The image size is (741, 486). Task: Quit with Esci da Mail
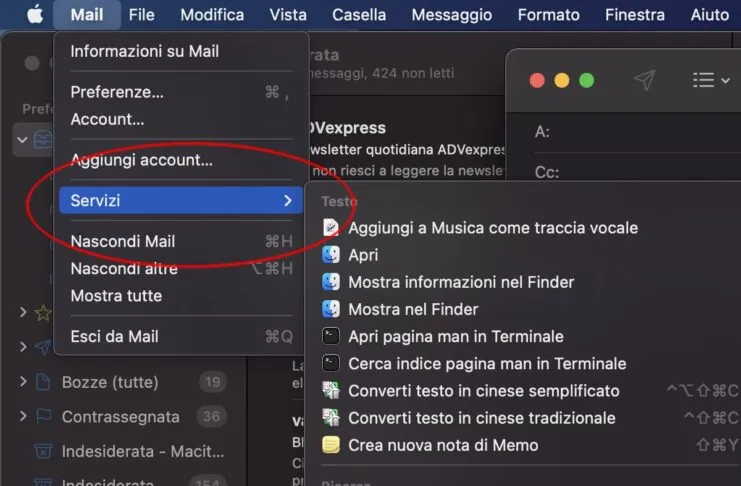[181, 337]
